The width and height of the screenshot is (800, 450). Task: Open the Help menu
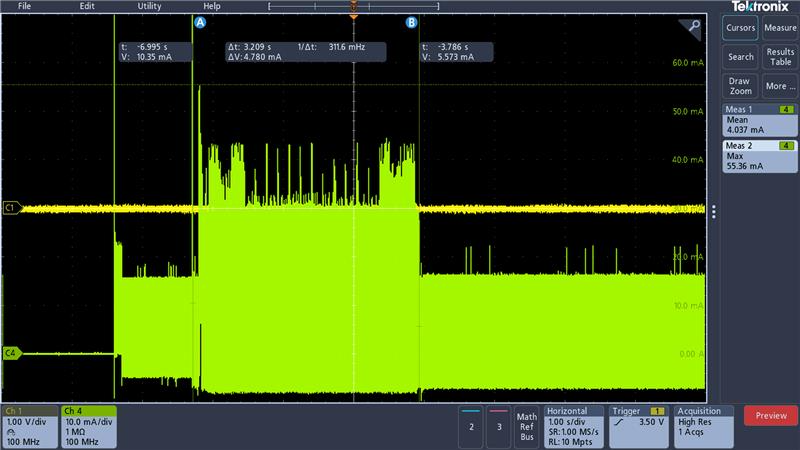pyautogui.click(x=212, y=6)
